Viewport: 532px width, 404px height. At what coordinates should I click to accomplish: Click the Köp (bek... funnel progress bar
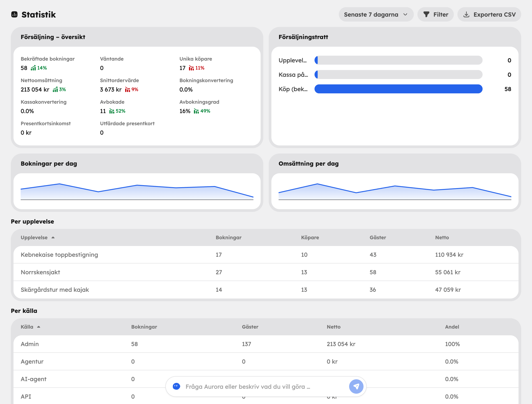(x=398, y=89)
